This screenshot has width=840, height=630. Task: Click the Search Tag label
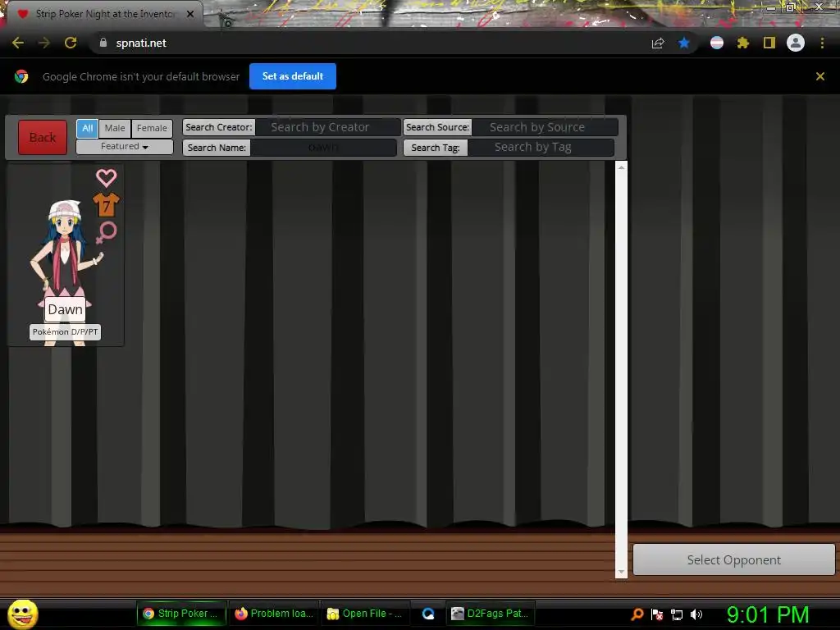(436, 148)
